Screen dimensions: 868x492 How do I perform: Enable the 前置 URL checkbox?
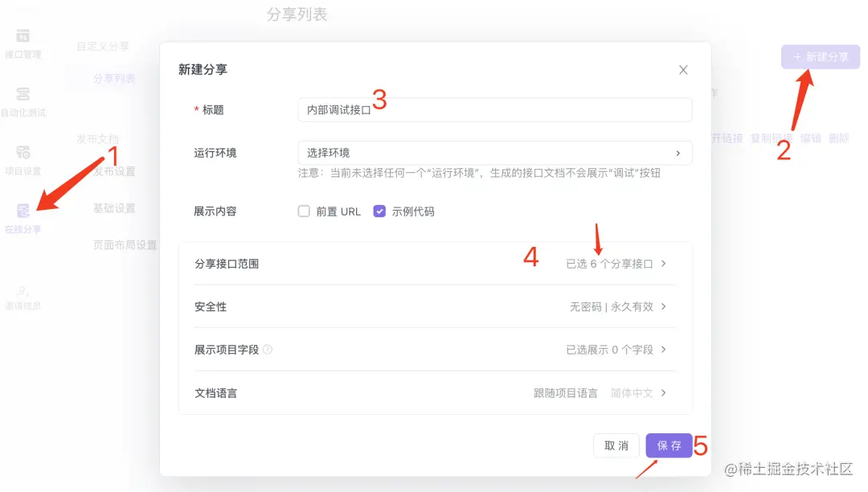(304, 211)
